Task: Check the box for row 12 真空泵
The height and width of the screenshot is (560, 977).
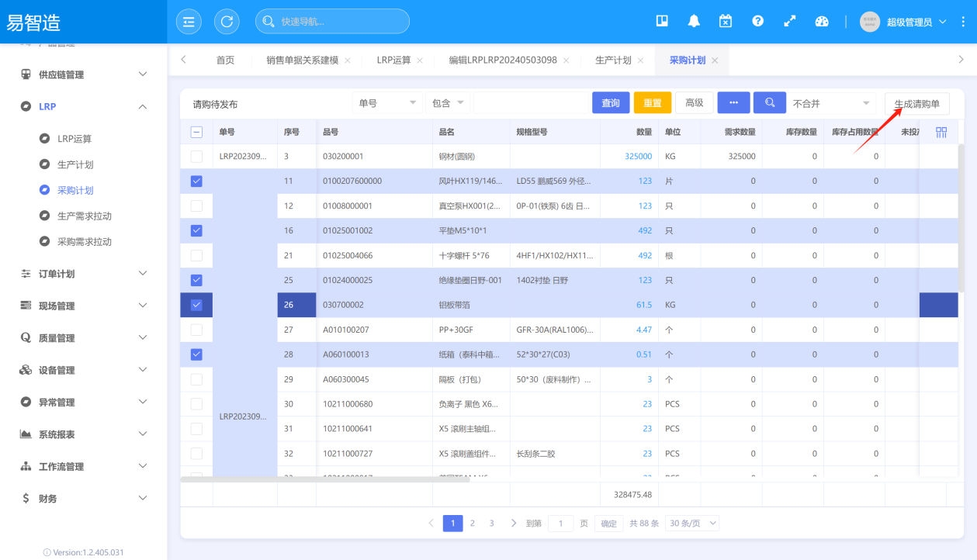Action: click(196, 206)
